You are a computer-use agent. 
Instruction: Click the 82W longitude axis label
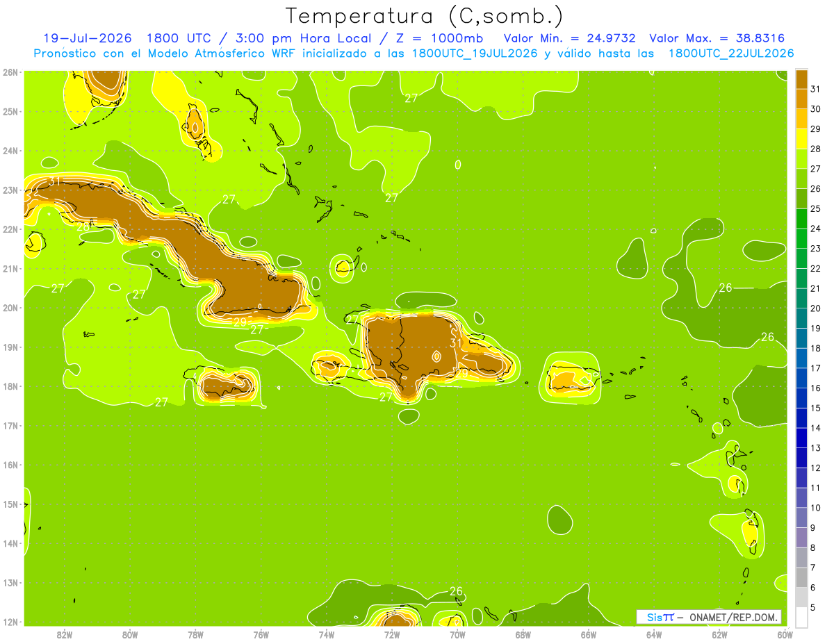[x=65, y=634]
